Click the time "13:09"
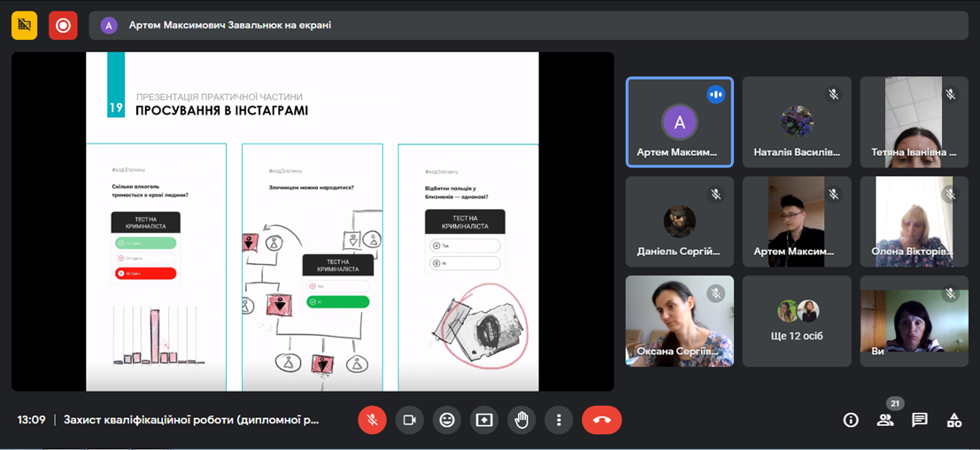The width and height of the screenshot is (980, 450). (x=31, y=420)
